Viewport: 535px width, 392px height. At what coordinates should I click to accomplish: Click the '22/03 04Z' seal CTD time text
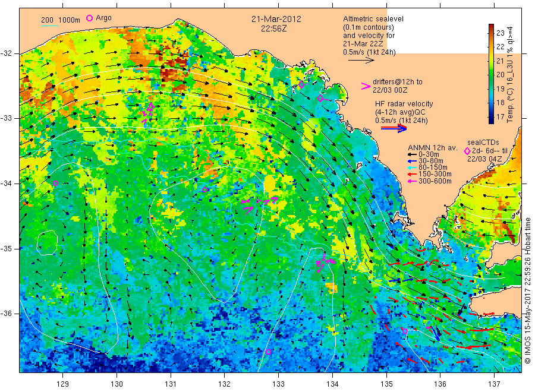[x=484, y=159]
